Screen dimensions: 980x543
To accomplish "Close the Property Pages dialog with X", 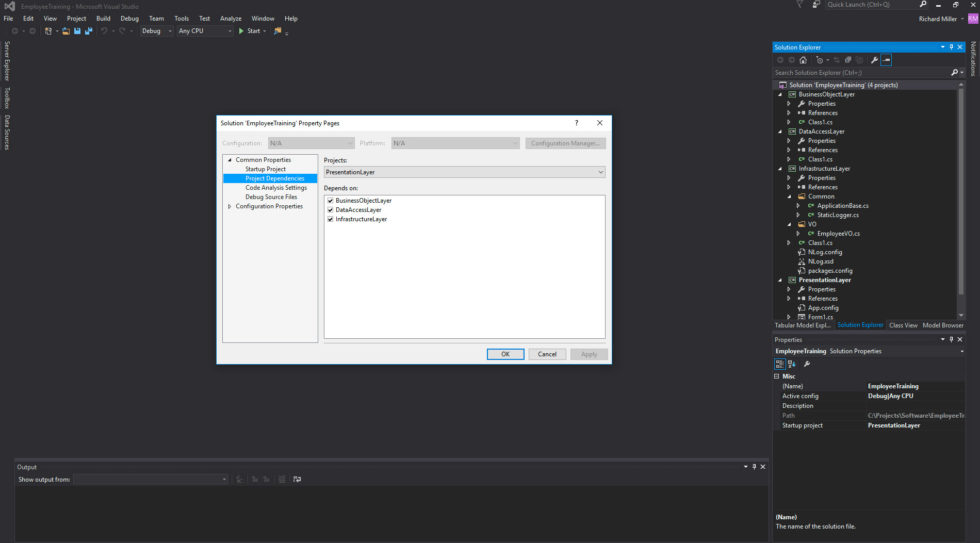I will click(x=600, y=123).
